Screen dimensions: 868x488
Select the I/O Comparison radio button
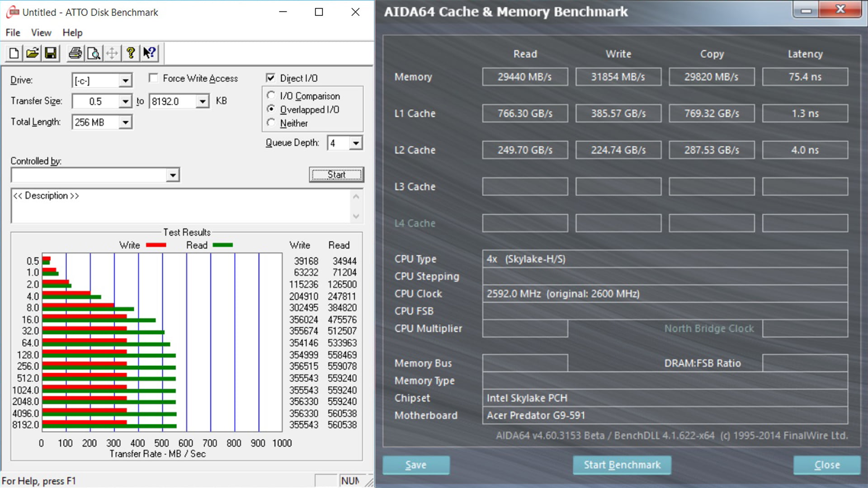tap(271, 95)
